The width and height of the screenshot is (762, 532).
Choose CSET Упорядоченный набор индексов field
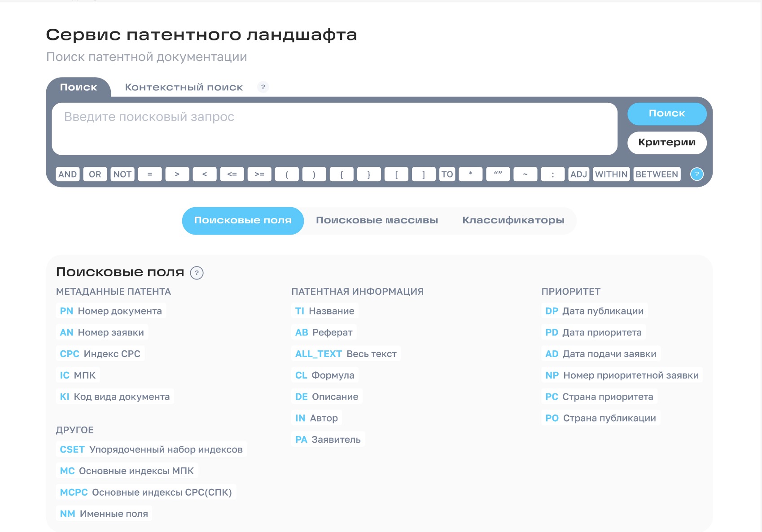coord(151,449)
